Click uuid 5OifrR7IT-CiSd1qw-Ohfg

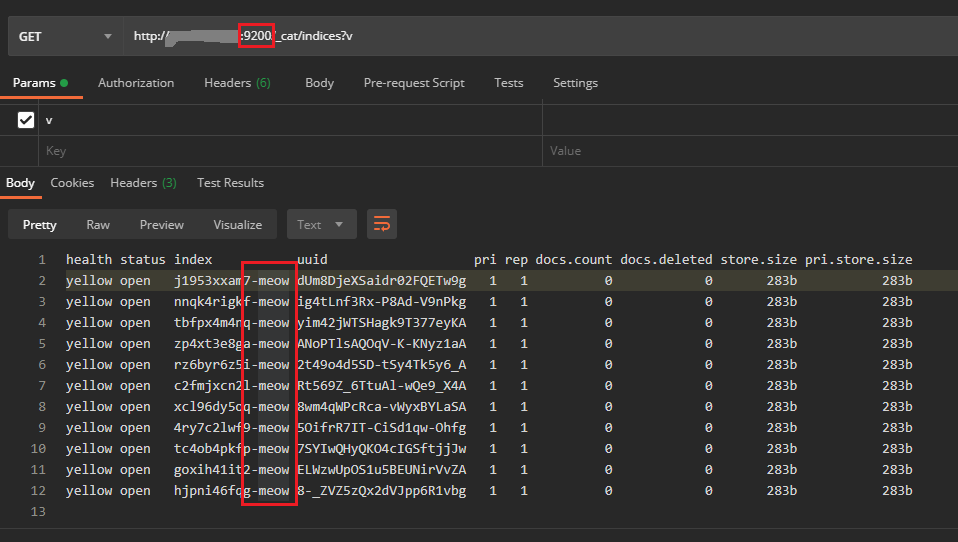(x=382, y=427)
